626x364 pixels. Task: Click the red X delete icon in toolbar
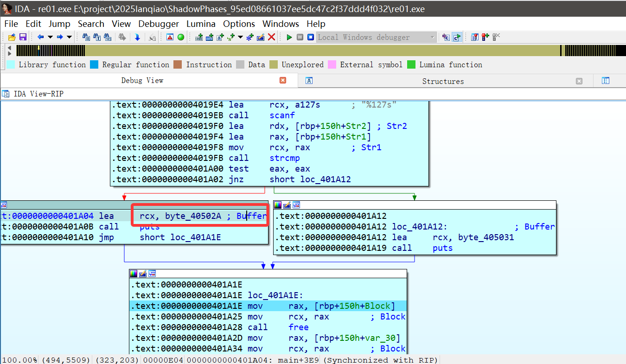pos(272,37)
